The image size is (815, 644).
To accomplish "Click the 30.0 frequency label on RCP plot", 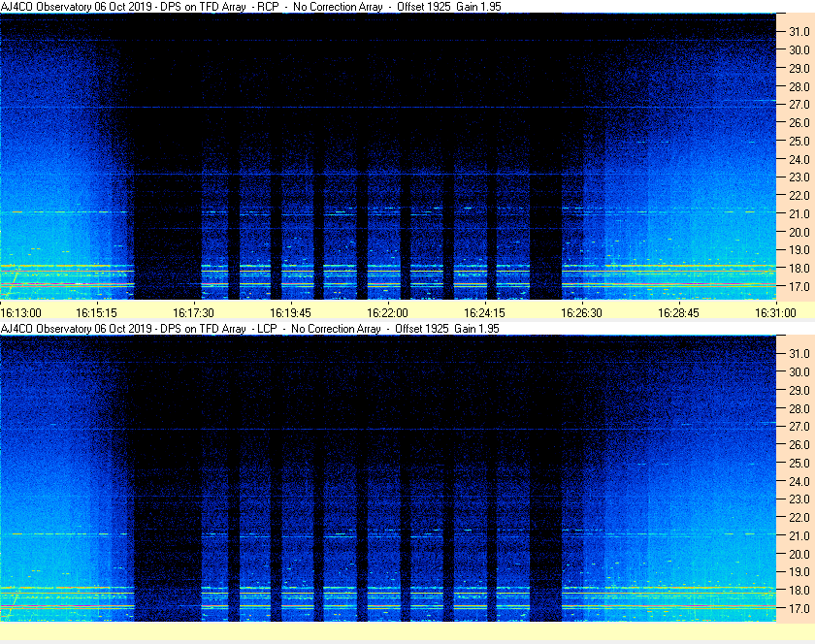I will tap(799, 49).
